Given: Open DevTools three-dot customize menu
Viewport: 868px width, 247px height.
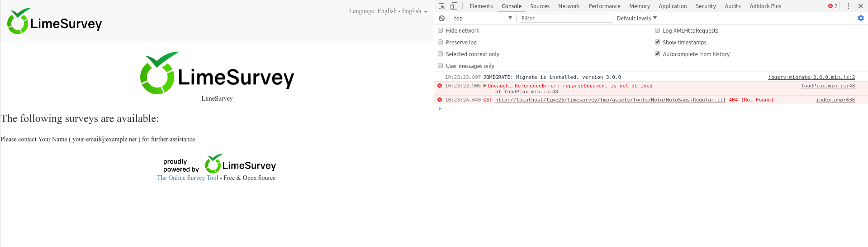Looking at the screenshot, I should pyautogui.click(x=848, y=6).
